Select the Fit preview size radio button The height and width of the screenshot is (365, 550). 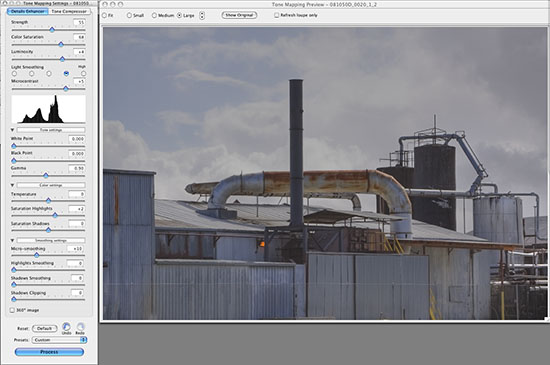[104, 15]
